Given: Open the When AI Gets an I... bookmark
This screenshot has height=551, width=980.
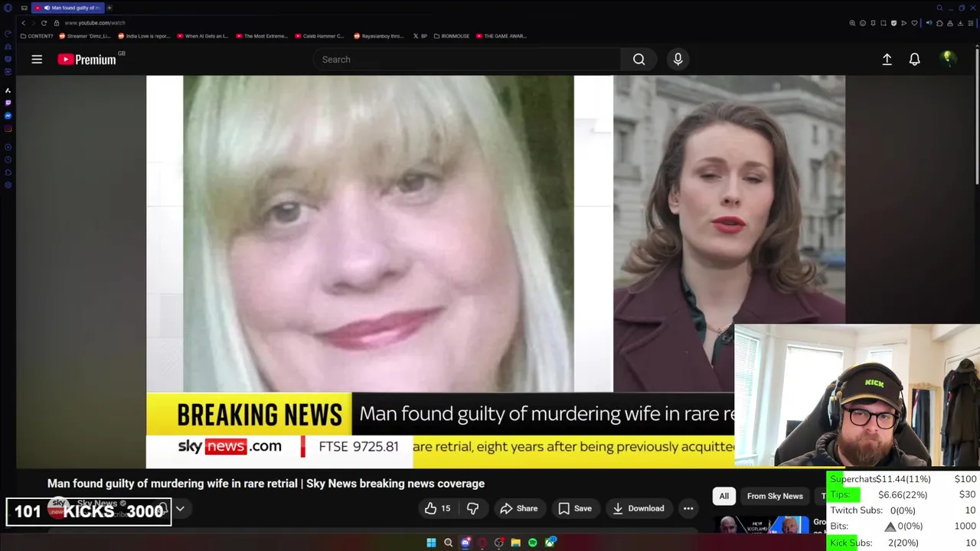Looking at the screenshot, I should pos(203,36).
